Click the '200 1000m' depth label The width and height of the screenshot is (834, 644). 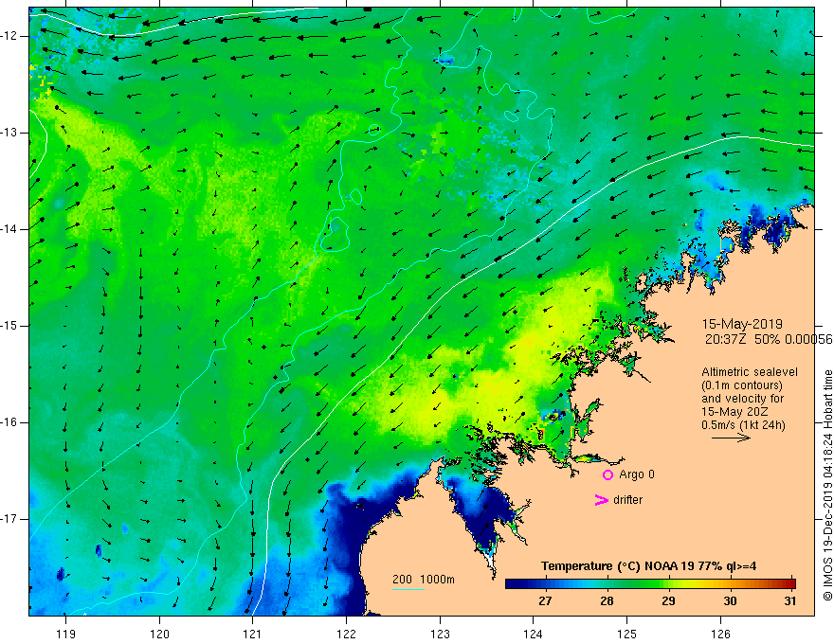424,580
